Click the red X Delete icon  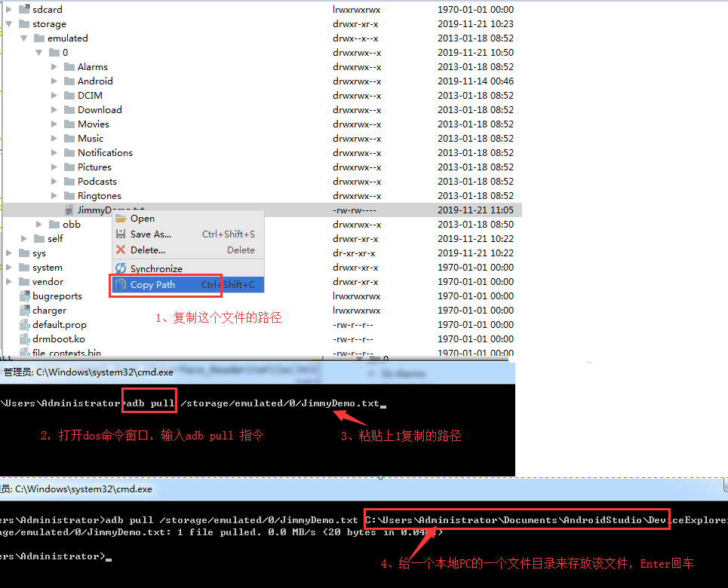(x=119, y=250)
